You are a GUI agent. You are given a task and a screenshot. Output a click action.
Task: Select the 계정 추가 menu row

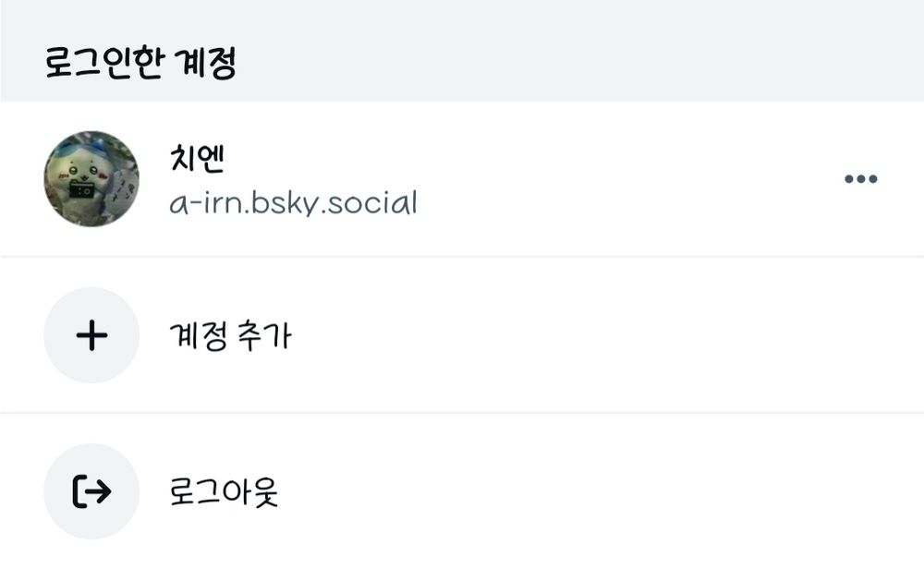[x=462, y=335]
